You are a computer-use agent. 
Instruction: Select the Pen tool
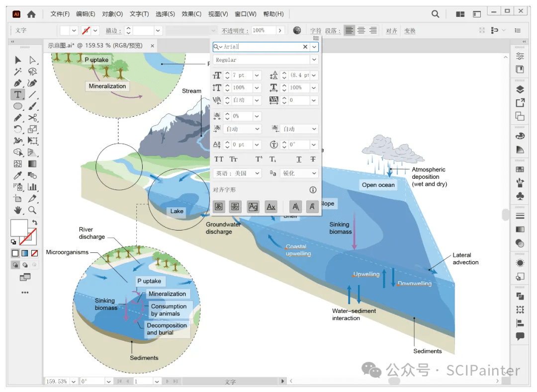(x=18, y=83)
